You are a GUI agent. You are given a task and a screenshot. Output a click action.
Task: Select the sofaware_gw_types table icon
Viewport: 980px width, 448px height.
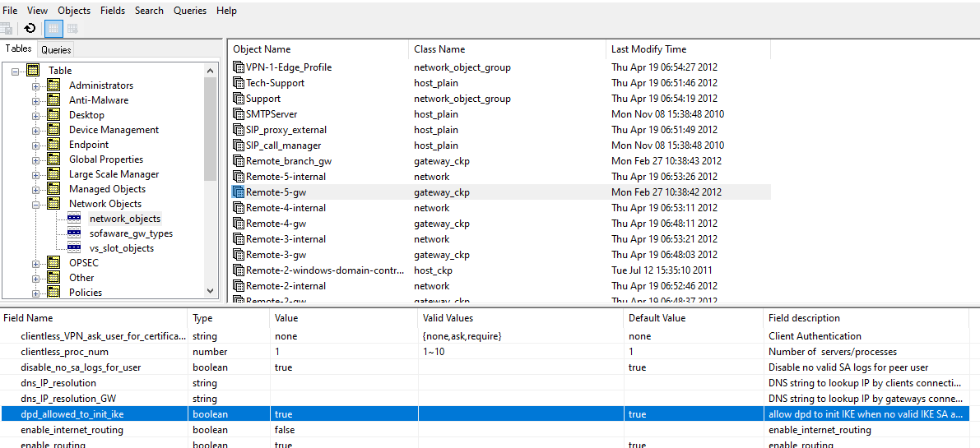pyautogui.click(x=74, y=233)
